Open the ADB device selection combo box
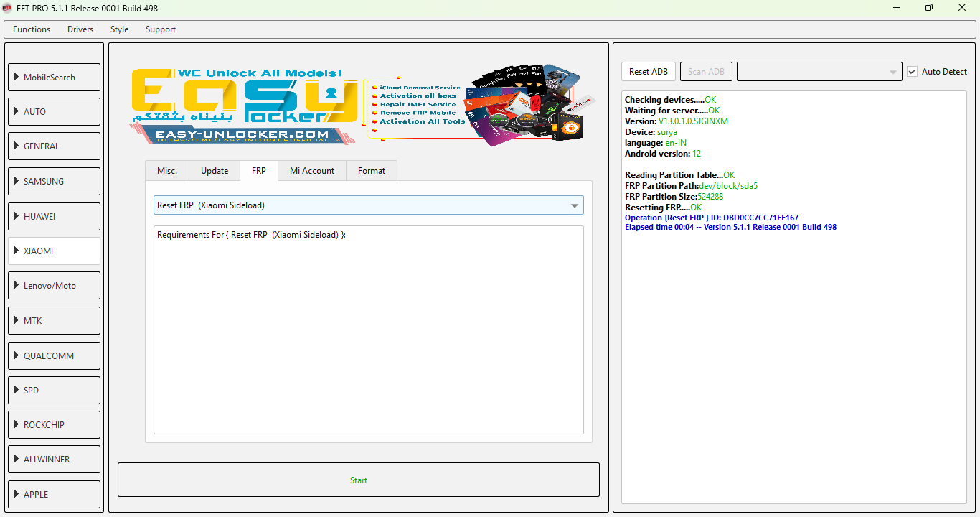This screenshot has height=517, width=980. point(819,72)
